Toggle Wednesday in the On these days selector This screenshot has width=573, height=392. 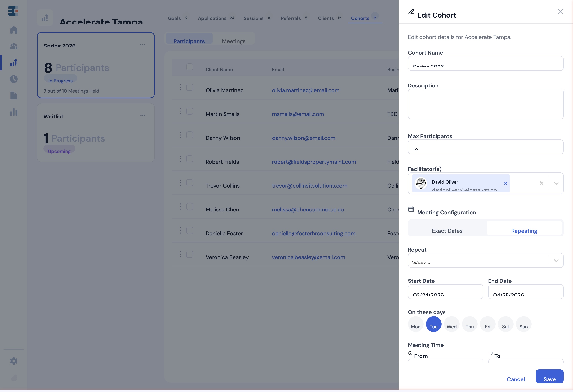point(451,324)
